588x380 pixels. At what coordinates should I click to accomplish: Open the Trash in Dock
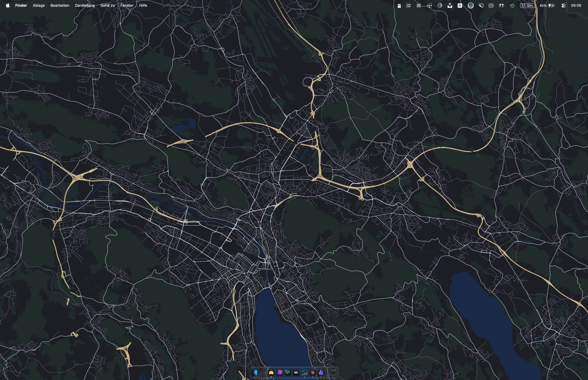click(x=333, y=372)
